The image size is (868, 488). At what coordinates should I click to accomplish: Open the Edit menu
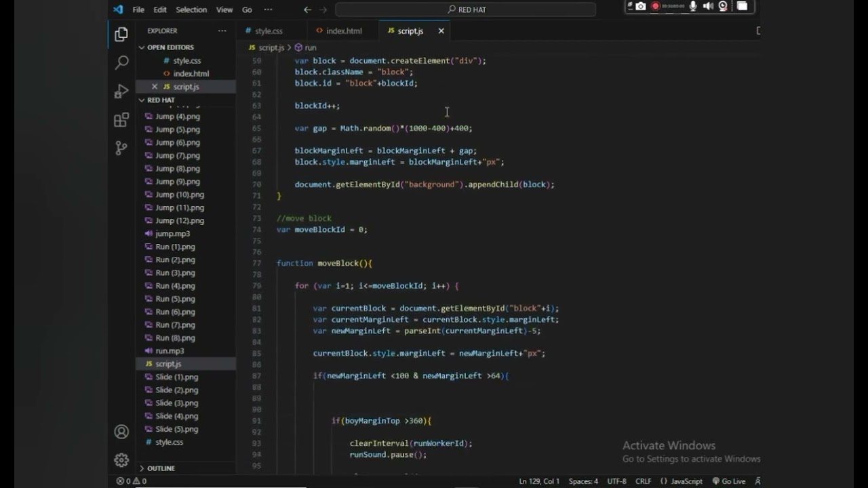160,9
